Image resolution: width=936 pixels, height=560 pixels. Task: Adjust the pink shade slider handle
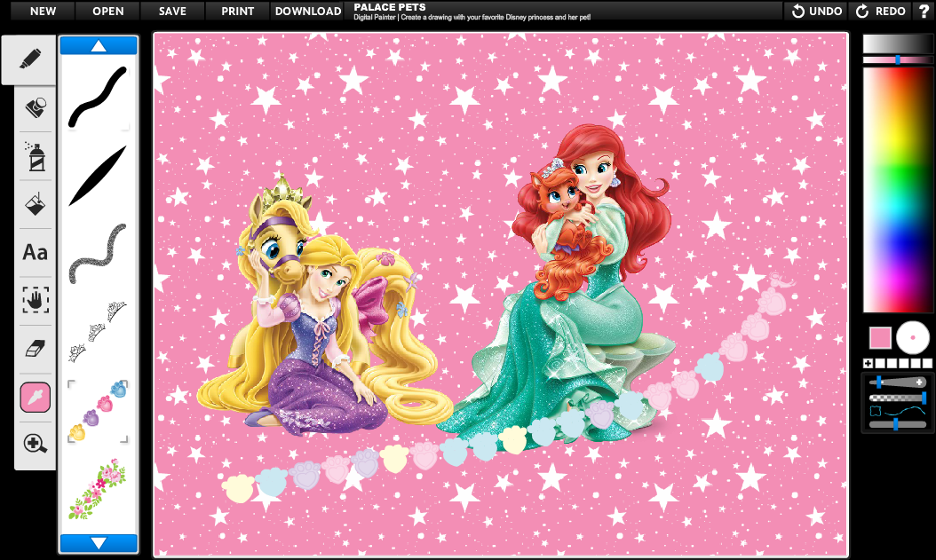point(898,59)
